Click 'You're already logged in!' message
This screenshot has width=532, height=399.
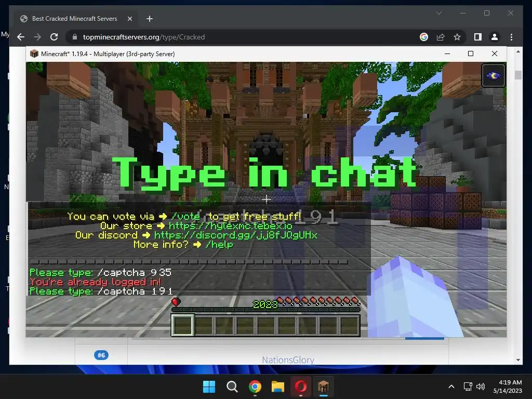point(96,282)
